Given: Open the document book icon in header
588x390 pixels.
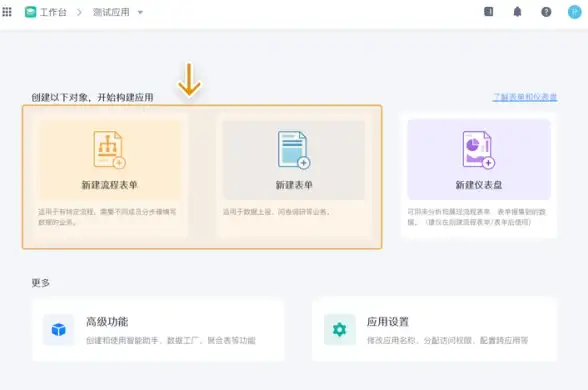Looking at the screenshot, I should [489, 12].
